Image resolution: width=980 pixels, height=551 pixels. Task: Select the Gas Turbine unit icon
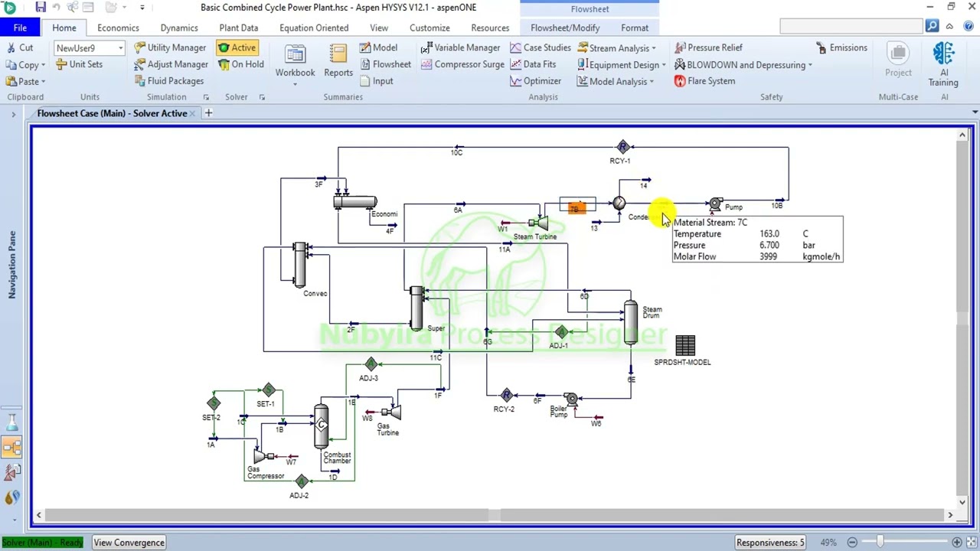pyautogui.click(x=393, y=412)
